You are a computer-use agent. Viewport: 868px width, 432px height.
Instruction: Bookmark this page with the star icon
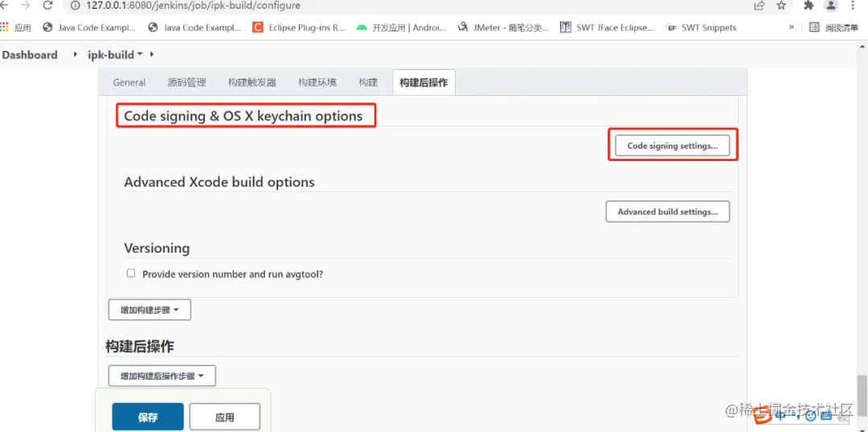click(781, 5)
